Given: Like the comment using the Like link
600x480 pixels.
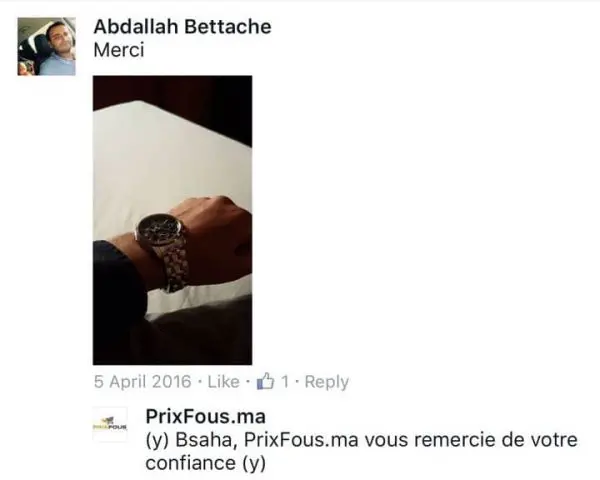Looking at the screenshot, I should click(x=223, y=382).
